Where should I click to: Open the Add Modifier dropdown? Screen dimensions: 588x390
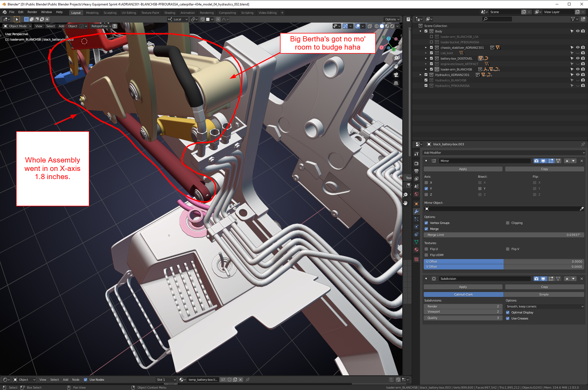click(x=504, y=153)
